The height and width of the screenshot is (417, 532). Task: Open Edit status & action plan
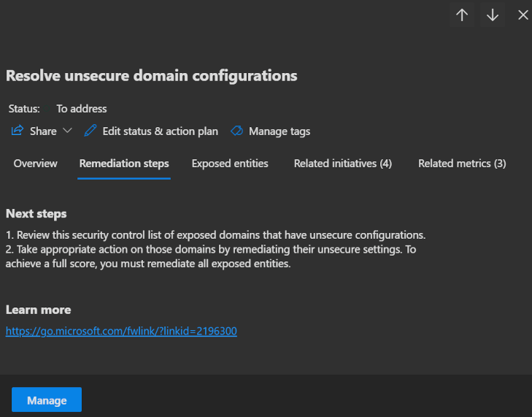(160, 131)
